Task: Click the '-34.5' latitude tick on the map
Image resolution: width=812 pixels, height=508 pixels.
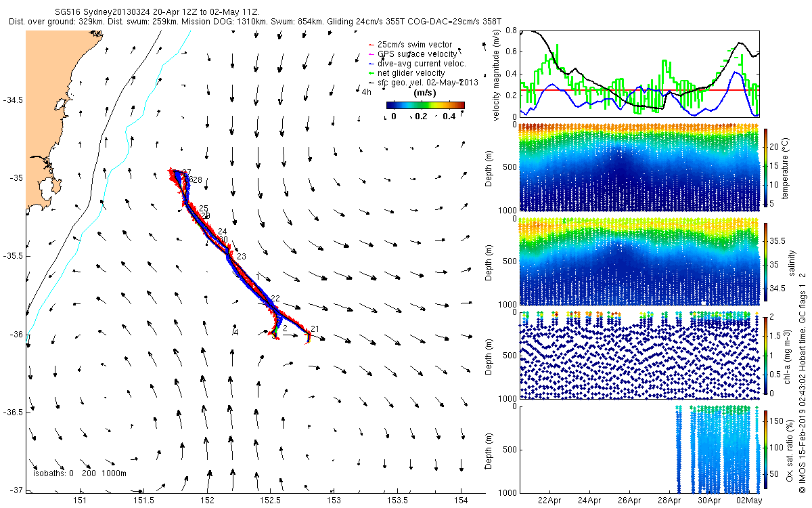Action: pos(13,100)
